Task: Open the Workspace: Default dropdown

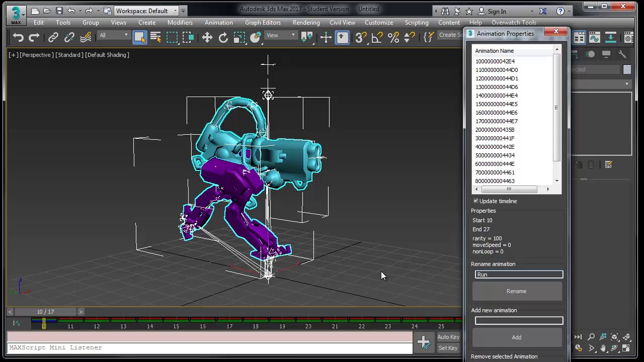Action: click(146, 11)
